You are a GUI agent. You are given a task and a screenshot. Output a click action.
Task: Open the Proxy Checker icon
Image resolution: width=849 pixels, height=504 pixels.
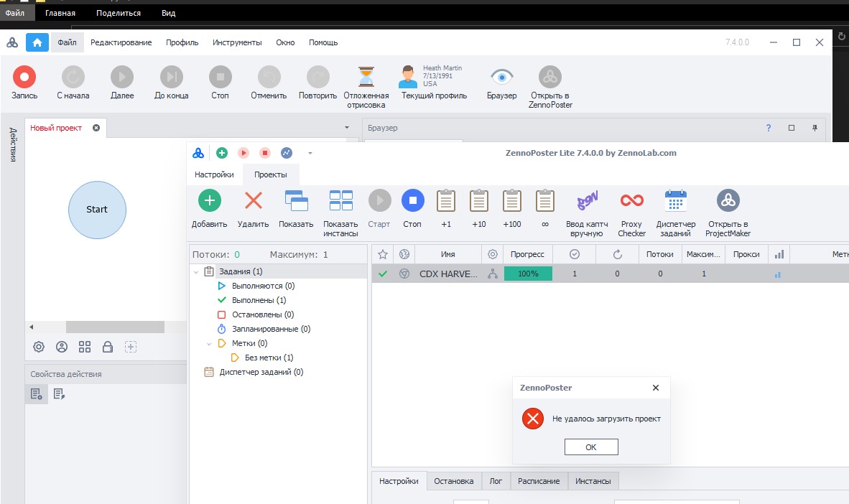(x=632, y=200)
